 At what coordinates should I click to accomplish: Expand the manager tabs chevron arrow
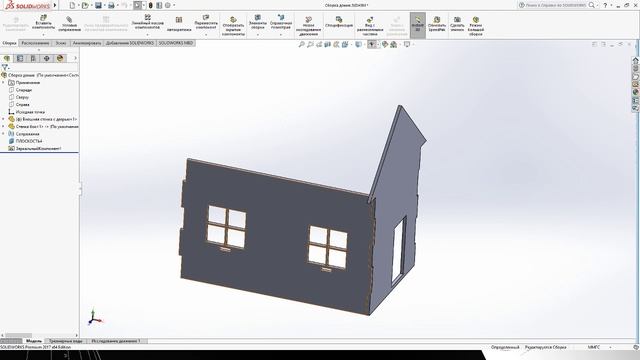click(x=75, y=58)
